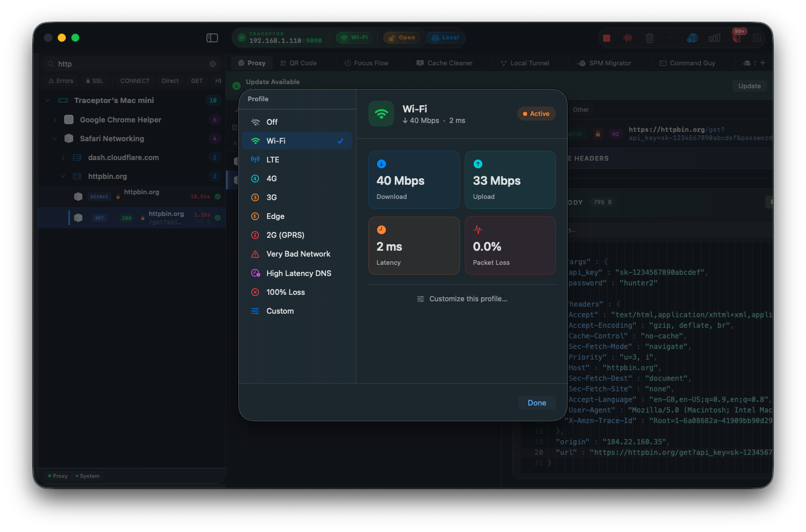The image size is (806, 532).
Task: Select the Very Bad Network profile
Action: 297,254
